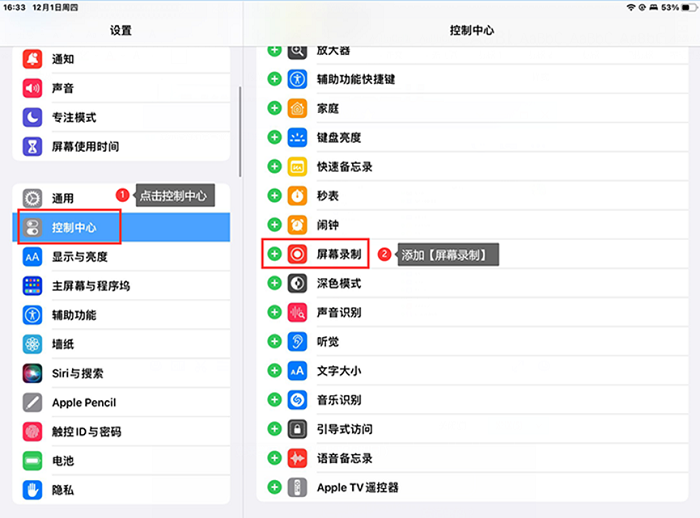Click the battery indicator in status bar

[683, 7]
